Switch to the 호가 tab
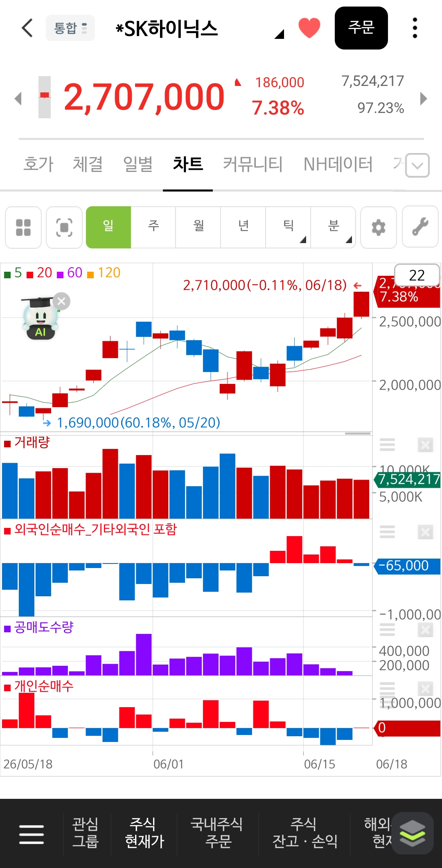442x868 pixels. coord(38,164)
